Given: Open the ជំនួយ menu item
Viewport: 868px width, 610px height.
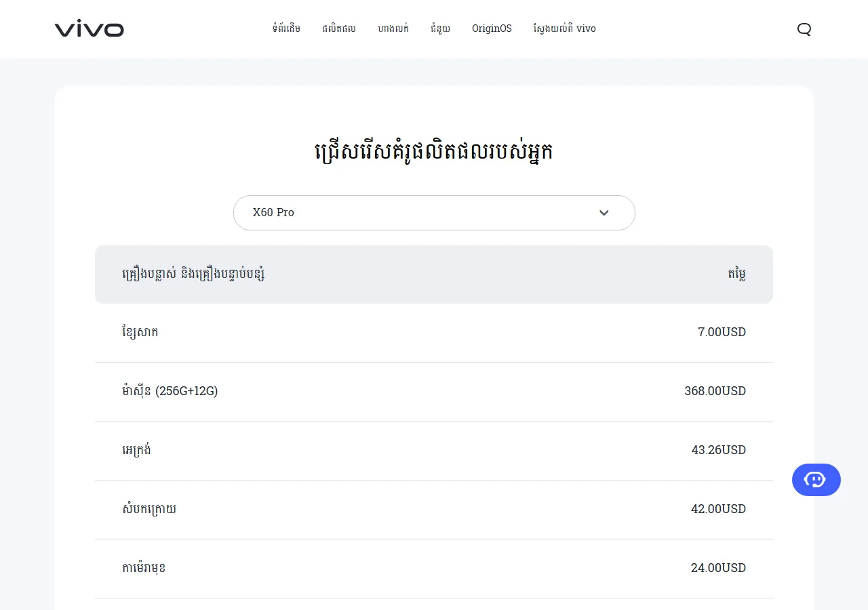Looking at the screenshot, I should pyautogui.click(x=440, y=28).
